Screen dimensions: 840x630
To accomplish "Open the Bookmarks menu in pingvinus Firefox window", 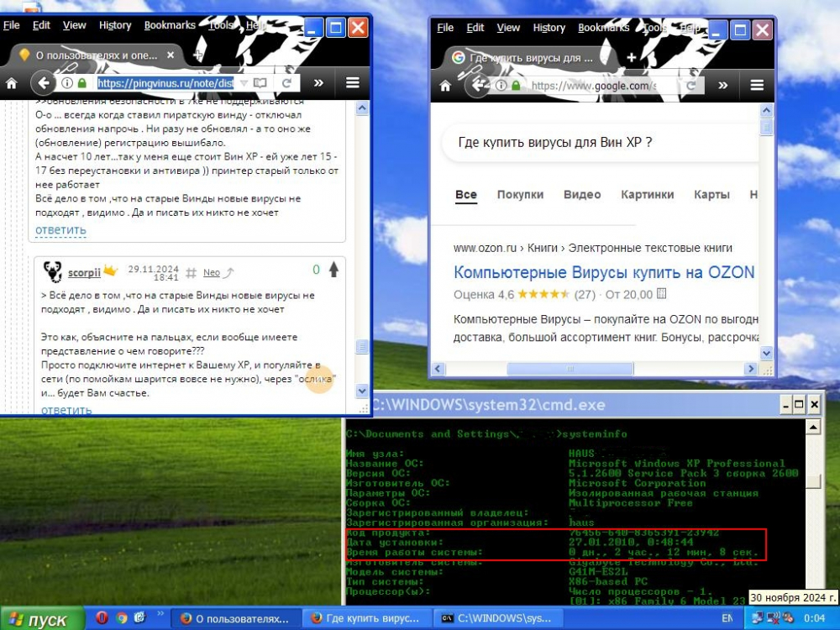I will click(x=170, y=25).
